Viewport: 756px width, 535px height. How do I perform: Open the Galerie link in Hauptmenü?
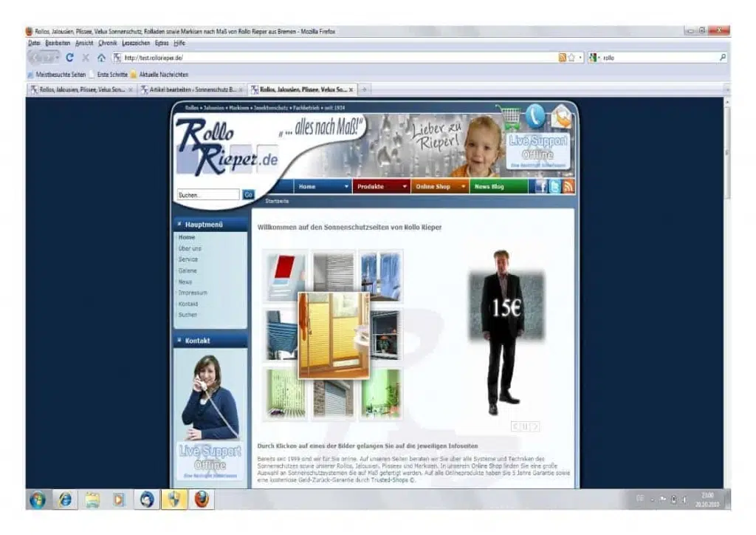188,270
